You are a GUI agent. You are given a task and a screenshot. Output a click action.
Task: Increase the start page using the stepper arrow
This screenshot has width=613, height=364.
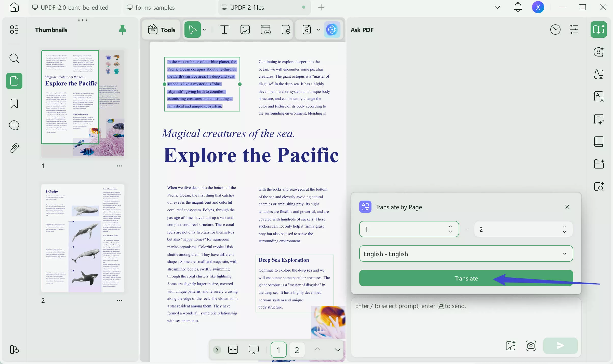click(450, 226)
